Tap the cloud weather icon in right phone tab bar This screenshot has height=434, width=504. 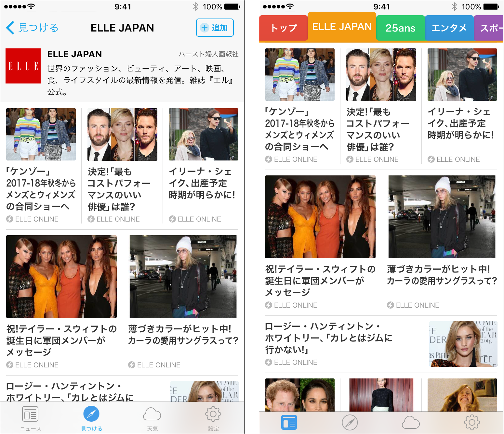pos(411,423)
